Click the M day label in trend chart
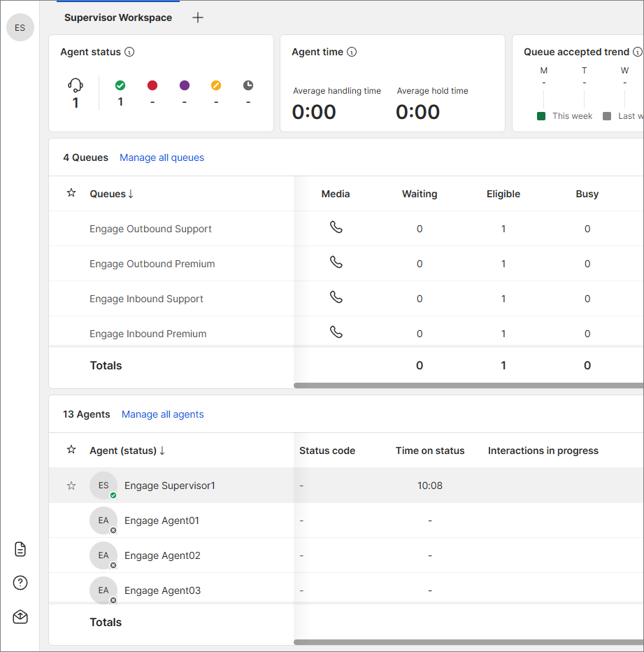 coord(544,70)
